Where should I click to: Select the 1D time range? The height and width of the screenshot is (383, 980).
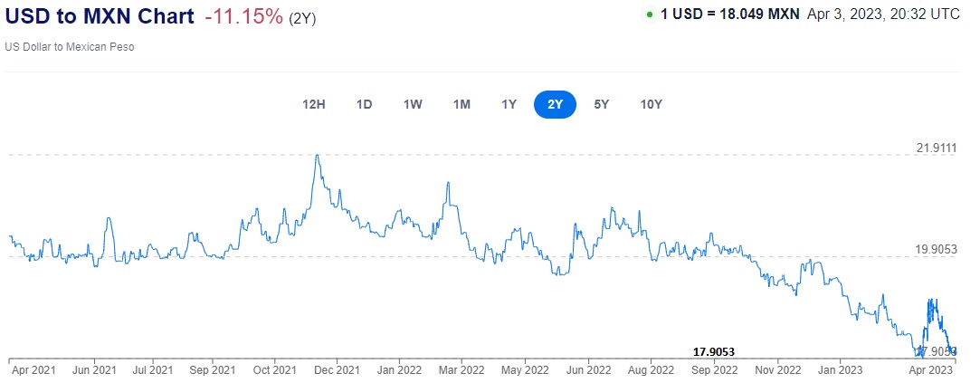pos(364,104)
